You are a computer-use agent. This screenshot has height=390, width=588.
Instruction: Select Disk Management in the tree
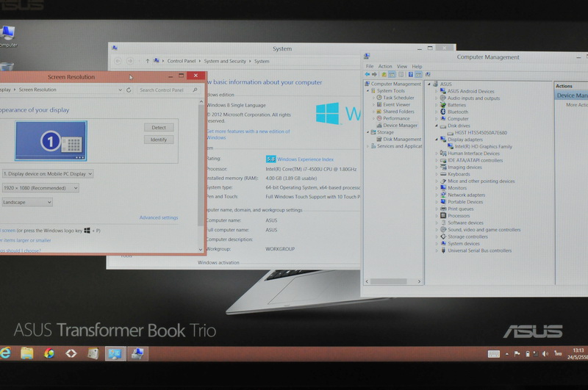coord(402,139)
